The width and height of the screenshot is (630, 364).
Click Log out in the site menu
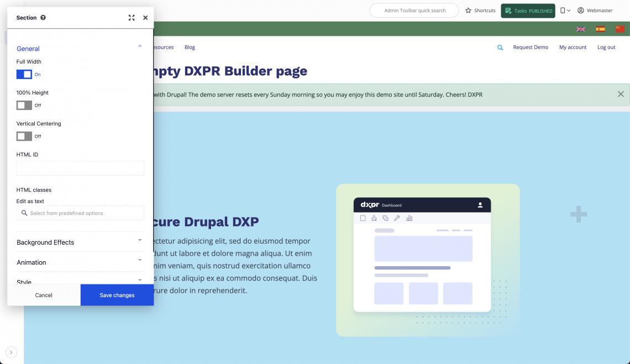click(x=606, y=48)
